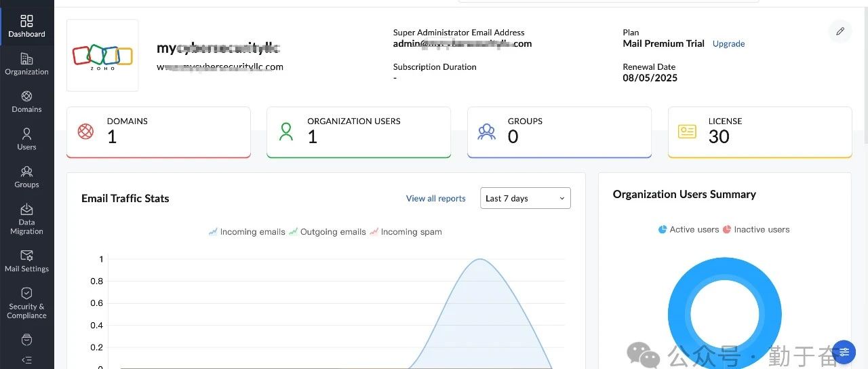The height and width of the screenshot is (369, 868).
Task: Open Mail Settings in the sidebar
Action: [27, 261]
